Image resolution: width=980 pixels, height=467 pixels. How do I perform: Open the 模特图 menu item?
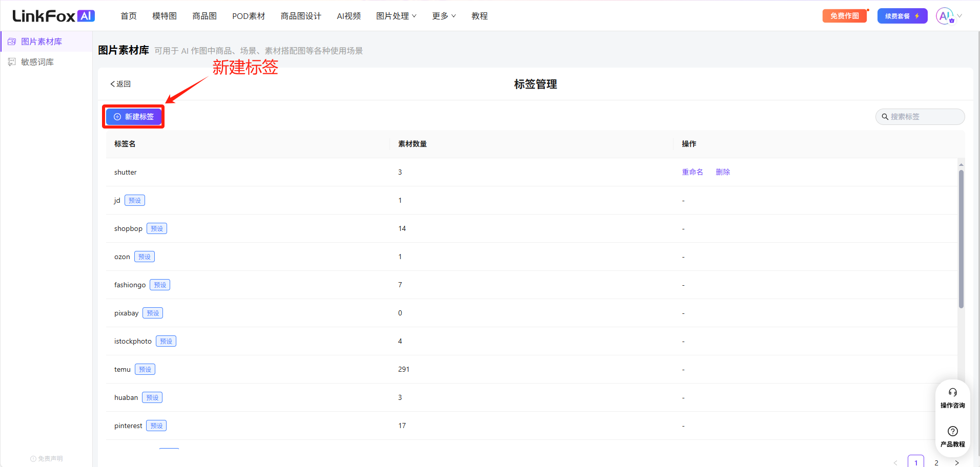click(165, 16)
